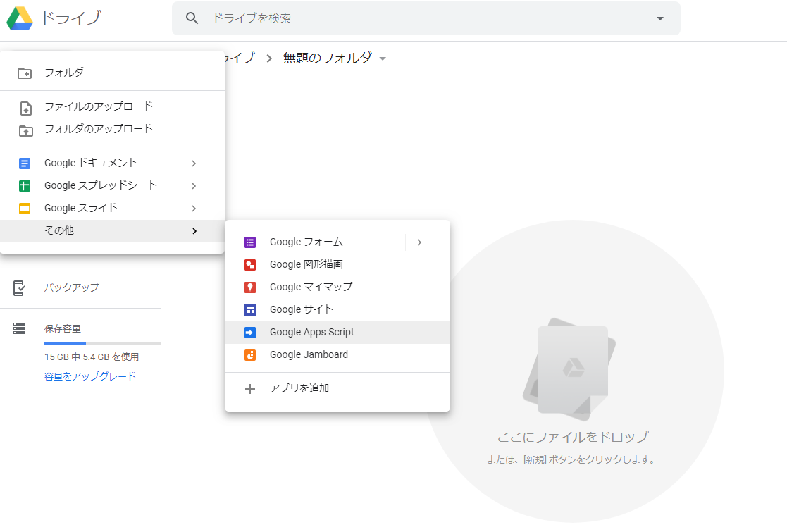The image size is (787, 532).
Task: Click the ドライブを検索 search field
Action: click(423, 18)
